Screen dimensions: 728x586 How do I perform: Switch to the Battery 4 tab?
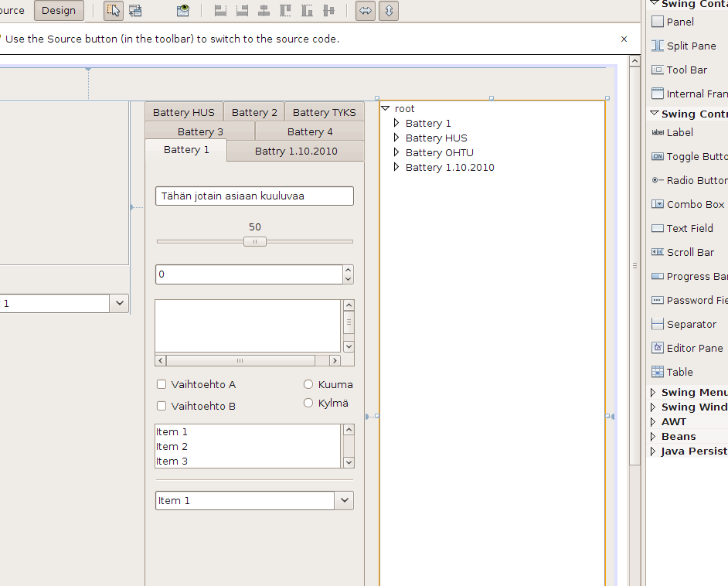click(x=310, y=131)
